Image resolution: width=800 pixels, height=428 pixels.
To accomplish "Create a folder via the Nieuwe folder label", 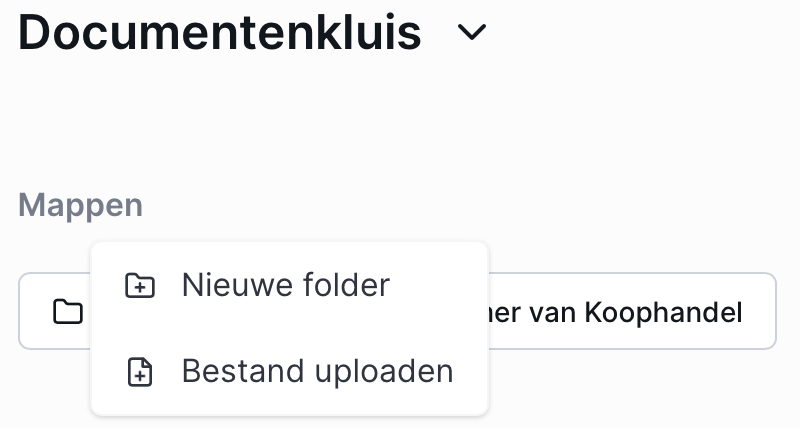I will [x=286, y=285].
